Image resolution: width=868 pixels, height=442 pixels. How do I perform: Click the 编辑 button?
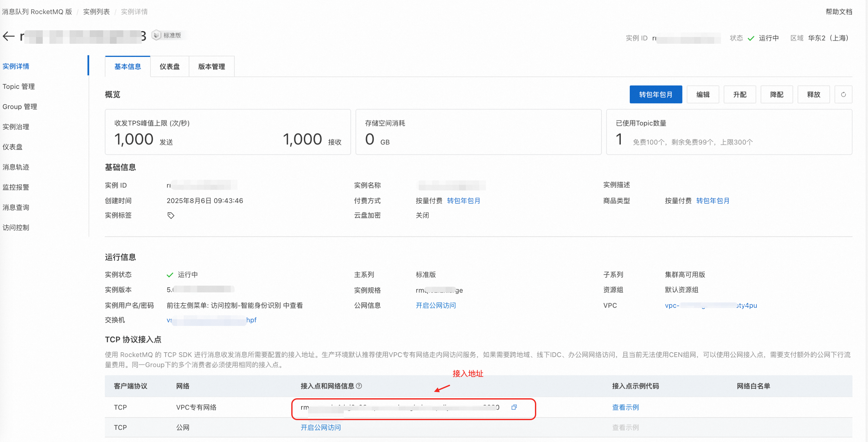703,94
